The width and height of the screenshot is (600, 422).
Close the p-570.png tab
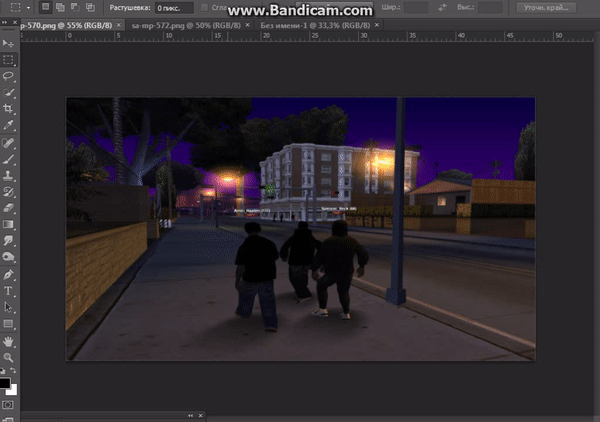pyautogui.click(x=119, y=25)
